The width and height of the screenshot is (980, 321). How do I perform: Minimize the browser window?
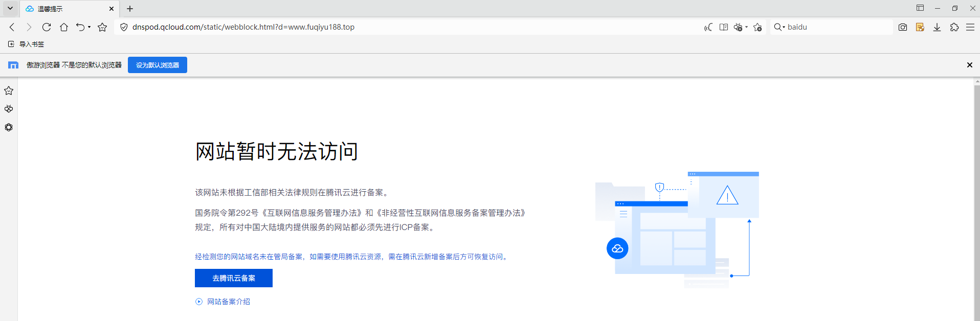pyautogui.click(x=938, y=8)
